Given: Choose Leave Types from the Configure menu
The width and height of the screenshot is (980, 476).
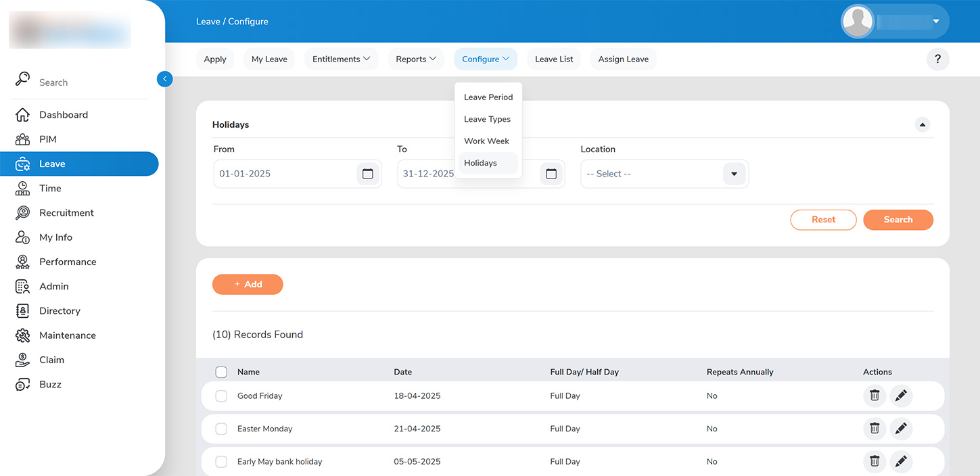Looking at the screenshot, I should [487, 119].
